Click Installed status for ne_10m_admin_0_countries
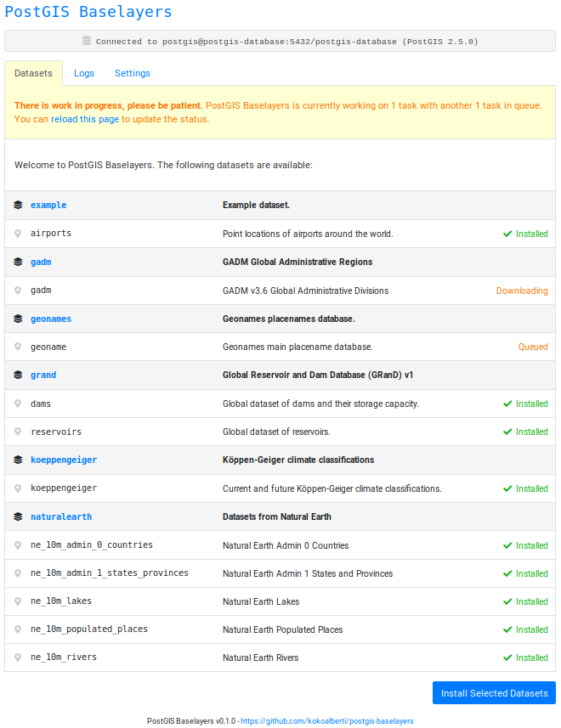This screenshot has height=728, width=561. pos(532,545)
